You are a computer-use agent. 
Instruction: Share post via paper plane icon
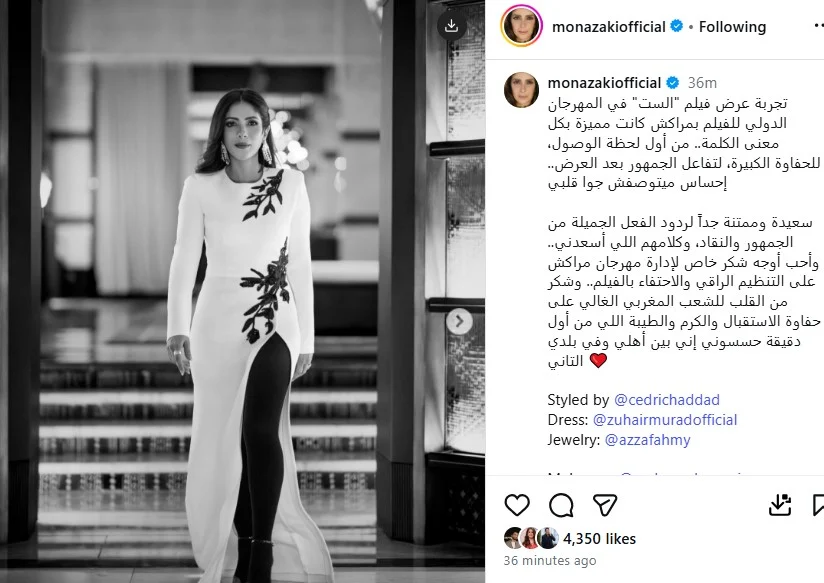[x=605, y=505]
